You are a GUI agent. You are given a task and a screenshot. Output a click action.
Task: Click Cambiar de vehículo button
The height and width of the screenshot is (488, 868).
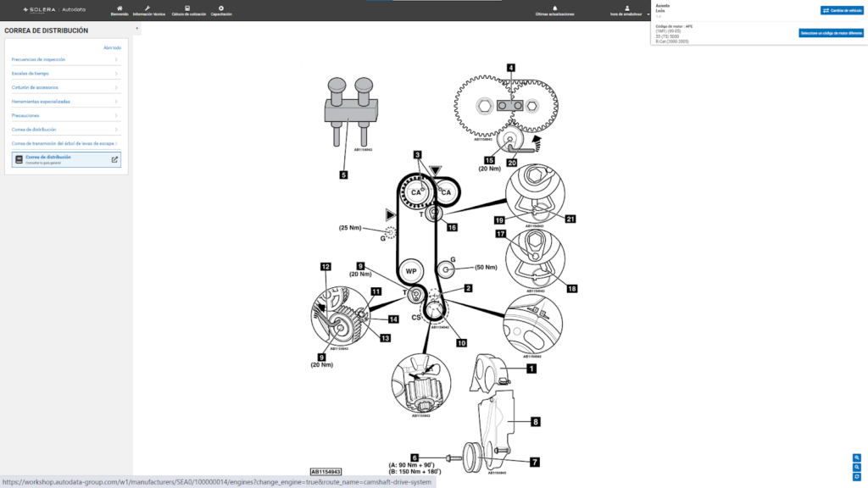click(842, 10)
